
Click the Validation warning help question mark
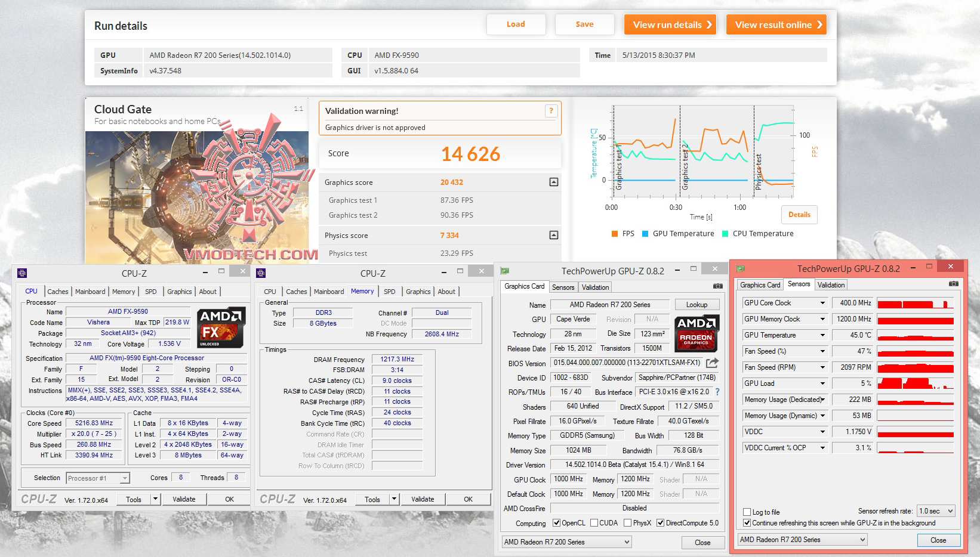click(551, 110)
